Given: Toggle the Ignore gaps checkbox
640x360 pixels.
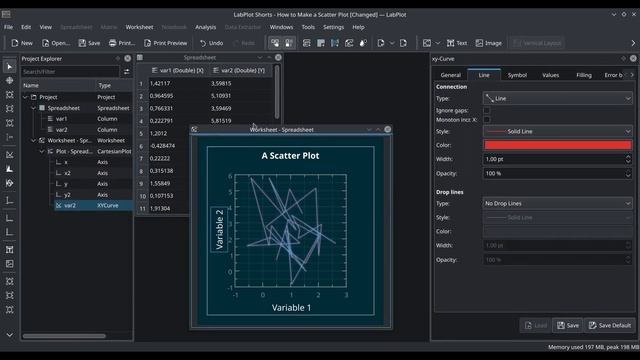Looking at the screenshot, I should coord(487,110).
